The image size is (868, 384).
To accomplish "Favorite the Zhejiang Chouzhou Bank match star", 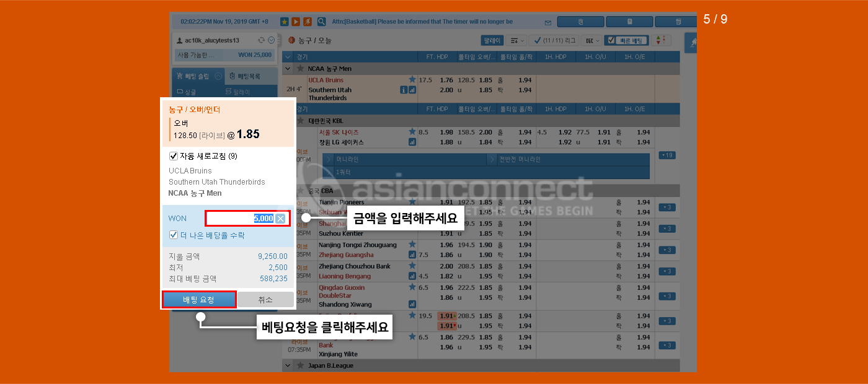I will tap(412, 266).
